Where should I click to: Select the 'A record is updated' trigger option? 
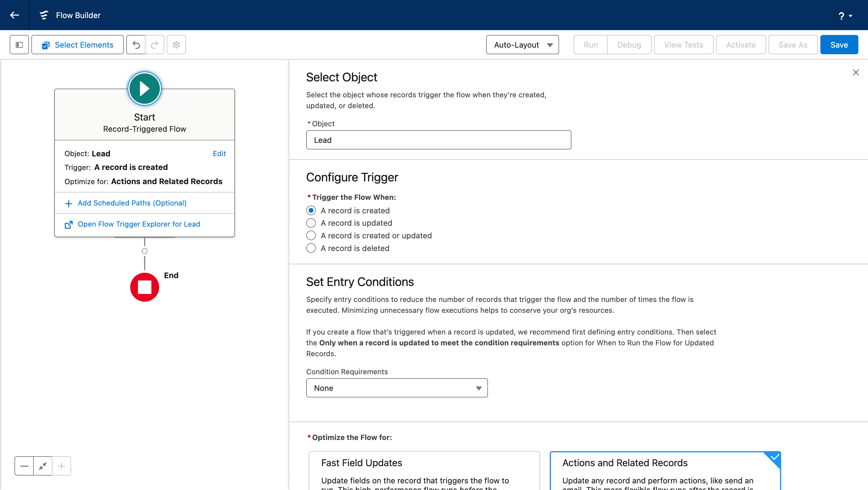click(311, 223)
